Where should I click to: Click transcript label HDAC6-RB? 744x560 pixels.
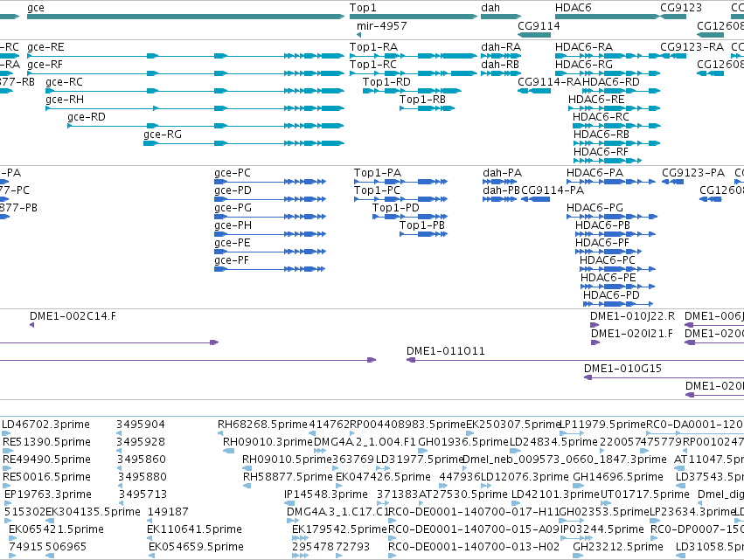point(601,135)
